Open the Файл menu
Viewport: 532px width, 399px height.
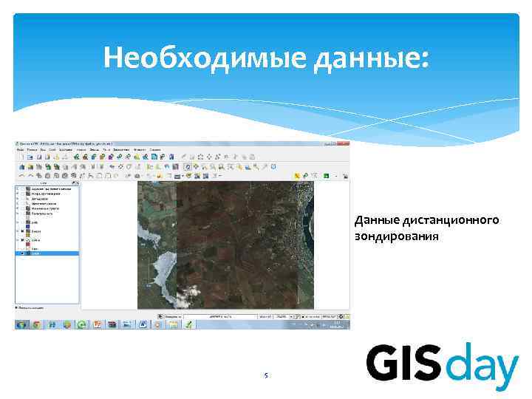pyautogui.click(x=21, y=149)
